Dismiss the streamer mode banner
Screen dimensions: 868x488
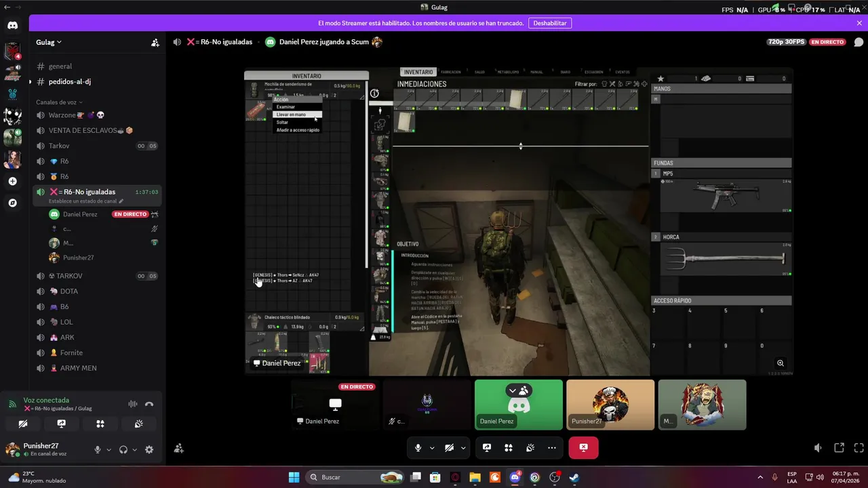pyautogui.click(x=859, y=23)
